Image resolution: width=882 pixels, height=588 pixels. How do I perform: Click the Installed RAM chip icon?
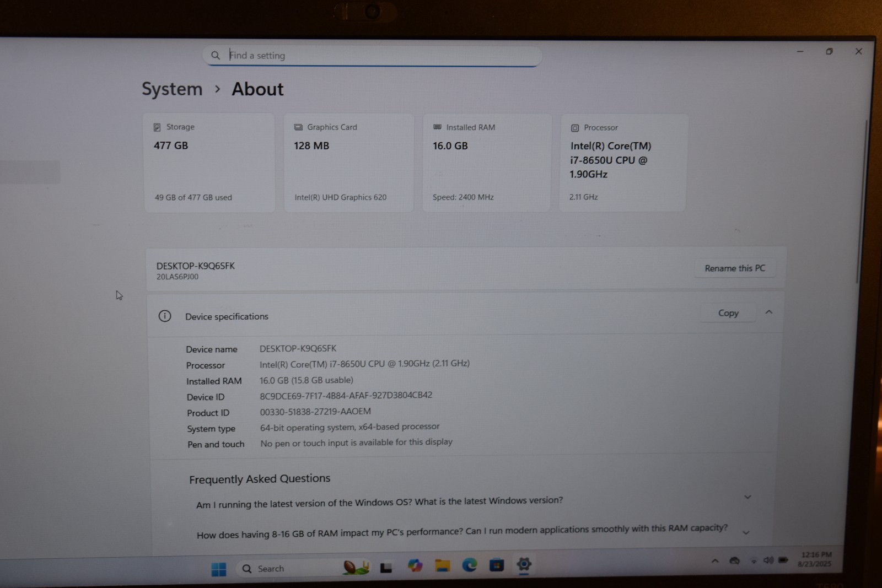click(437, 127)
